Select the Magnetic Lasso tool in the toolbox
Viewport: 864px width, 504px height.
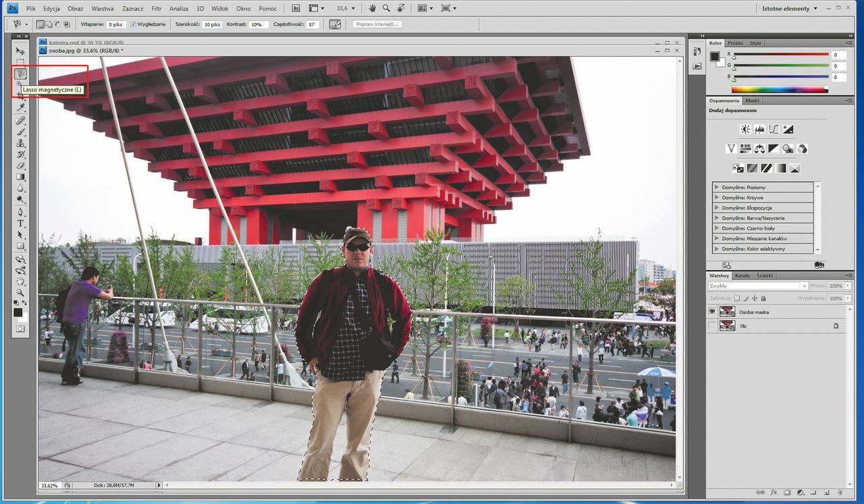[x=20, y=74]
